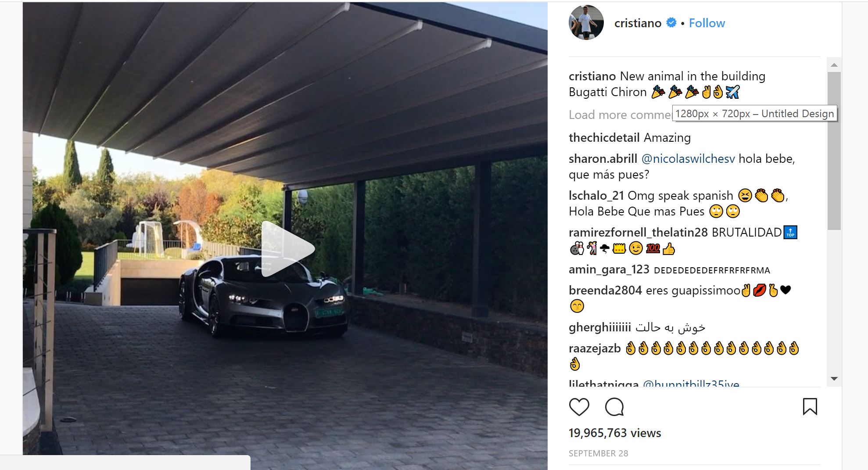Click the verified badge next to cristiano

(x=671, y=22)
